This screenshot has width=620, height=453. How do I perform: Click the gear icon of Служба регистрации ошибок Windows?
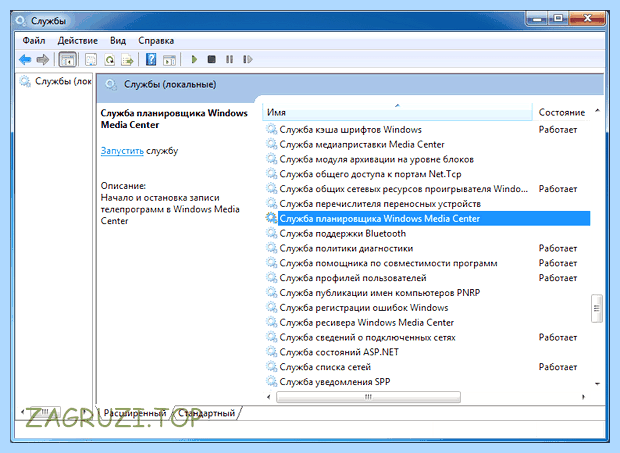[271, 308]
